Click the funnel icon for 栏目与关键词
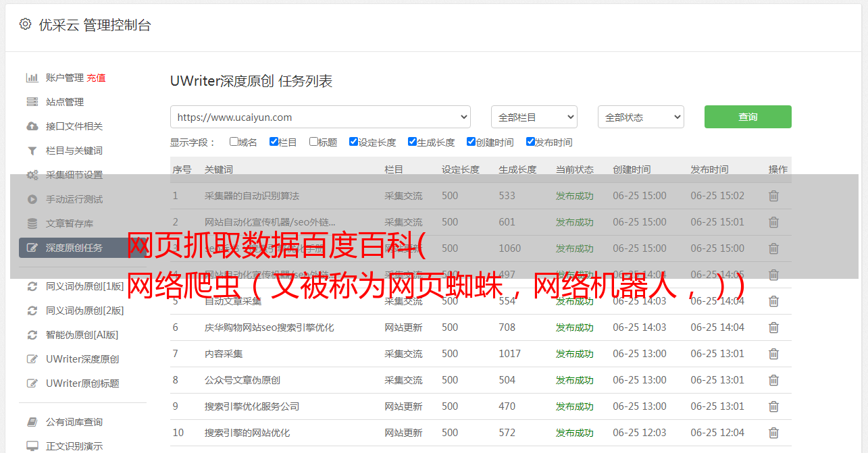This screenshot has height=453, width=868. [x=32, y=151]
